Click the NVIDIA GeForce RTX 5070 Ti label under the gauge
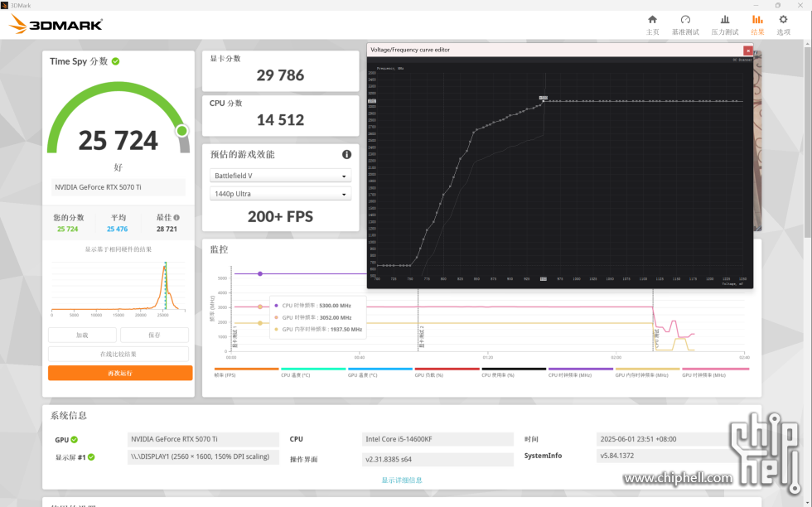 tap(118, 187)
